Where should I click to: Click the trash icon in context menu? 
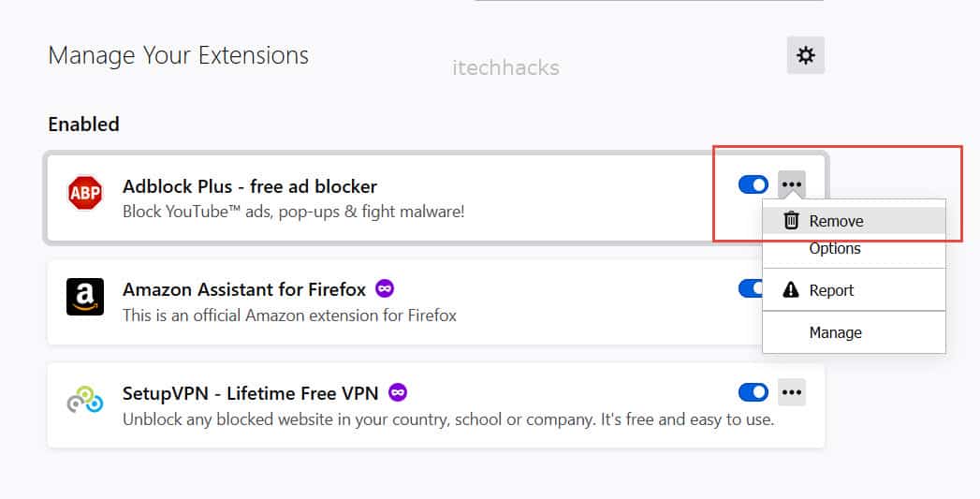(x=791, y=221)
